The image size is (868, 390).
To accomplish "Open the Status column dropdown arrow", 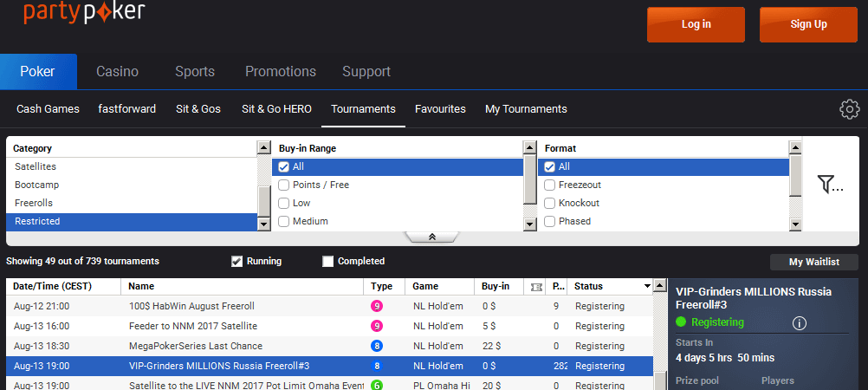I will (x=646, y=287).
